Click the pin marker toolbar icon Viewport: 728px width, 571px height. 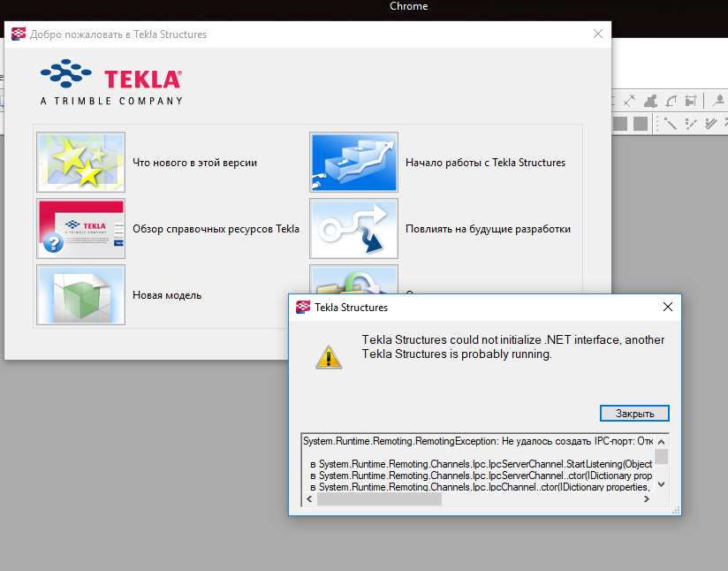pos(718,101)
